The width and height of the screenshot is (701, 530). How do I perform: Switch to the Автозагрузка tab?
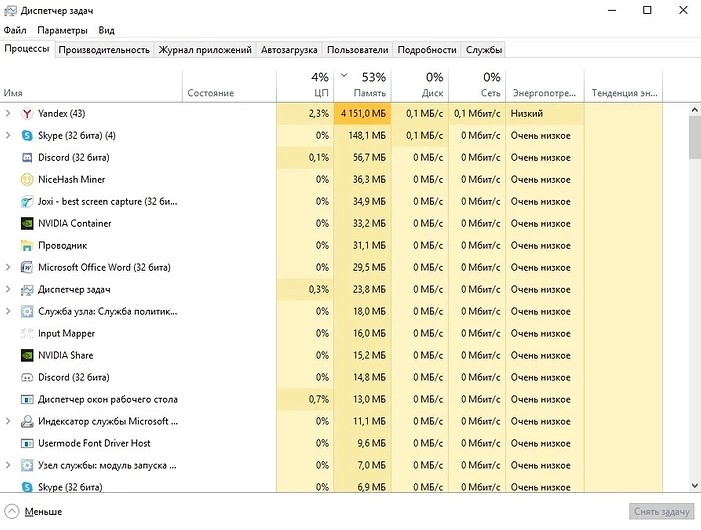[289, 49]
